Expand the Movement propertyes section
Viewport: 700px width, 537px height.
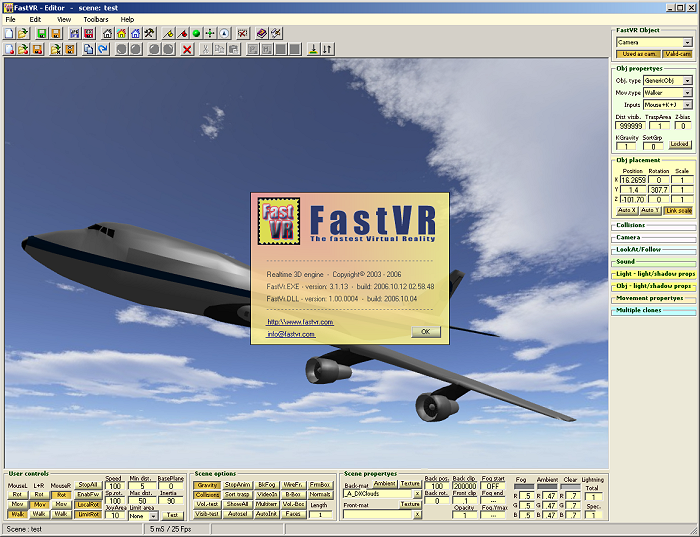click(654, 298)
